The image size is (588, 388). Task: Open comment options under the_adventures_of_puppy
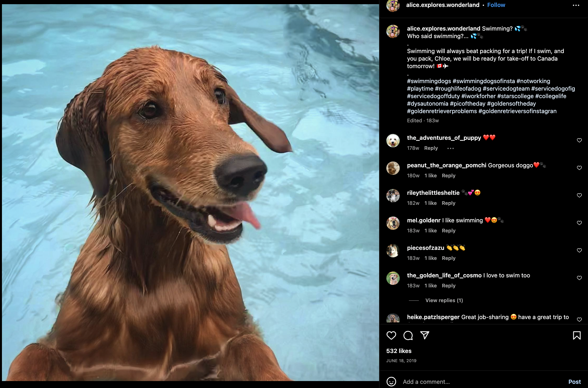point(450,148)
